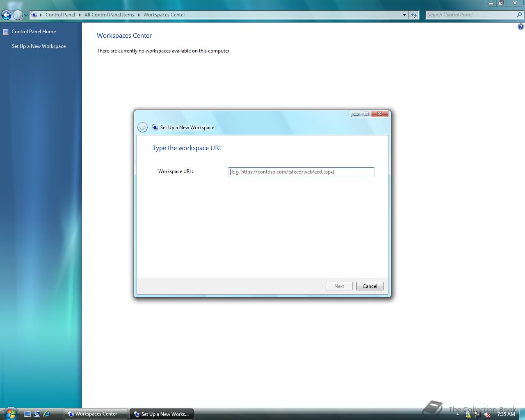The image size is (525, 420).
Task: Click the back arrow in the Set Up a New Workspace dialog
Action: (x=142, y=127)
